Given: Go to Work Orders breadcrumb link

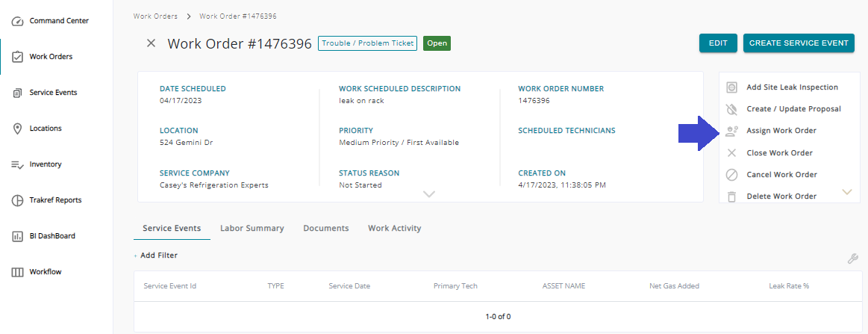Looking at the screenshot, I should click(155, 16).
